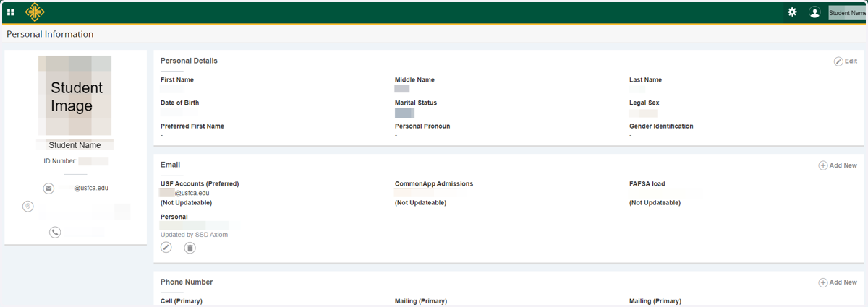Open the Student Name account menu
The height and width of the screenshot is (307, 868).
(x=847, y=13)
